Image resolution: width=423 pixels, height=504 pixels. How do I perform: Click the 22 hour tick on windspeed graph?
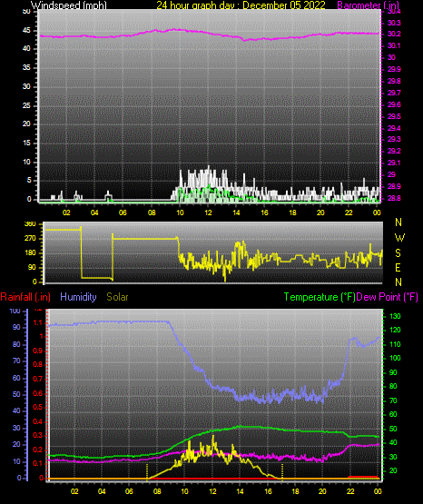click(349, 212)
